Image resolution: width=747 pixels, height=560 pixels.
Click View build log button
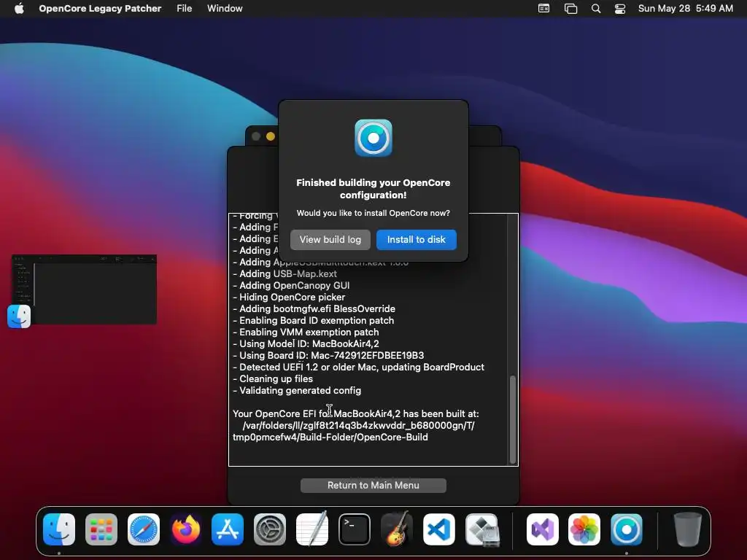click(x=330, y=239)
